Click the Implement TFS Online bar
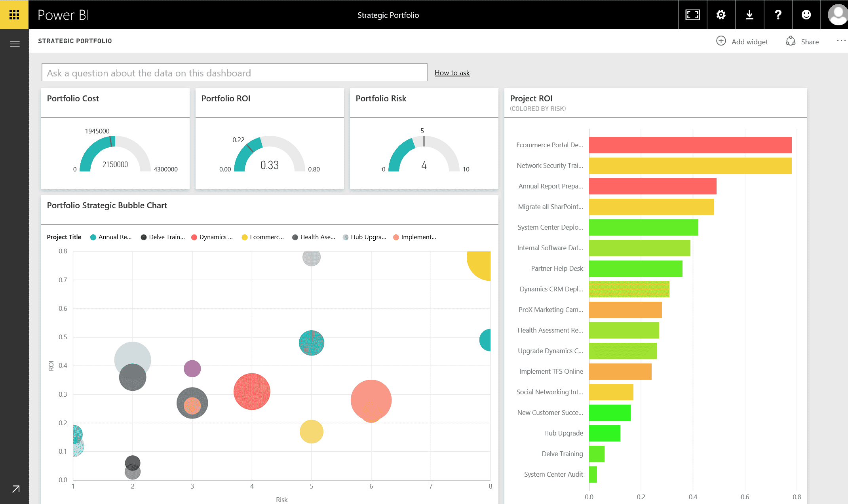This screenshot has width=848, height=504. (x=620, y=371)
